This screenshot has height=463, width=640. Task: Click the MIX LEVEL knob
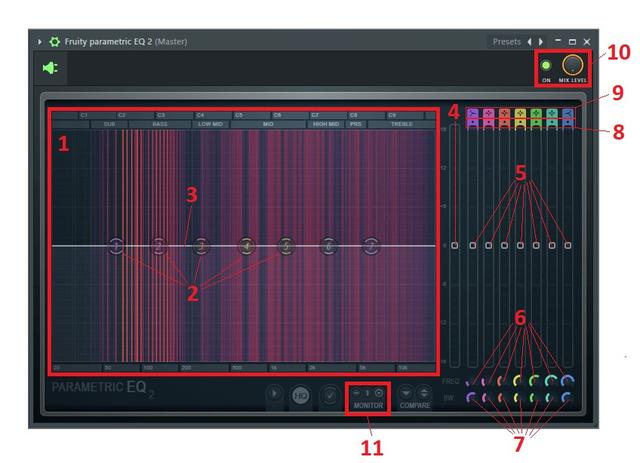point(572,65)
